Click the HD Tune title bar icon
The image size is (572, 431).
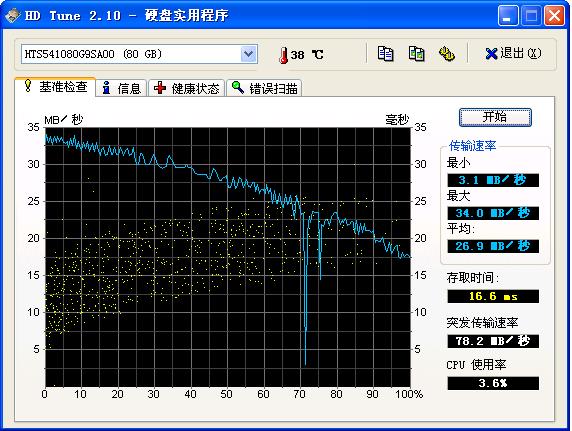click(13, 15)
